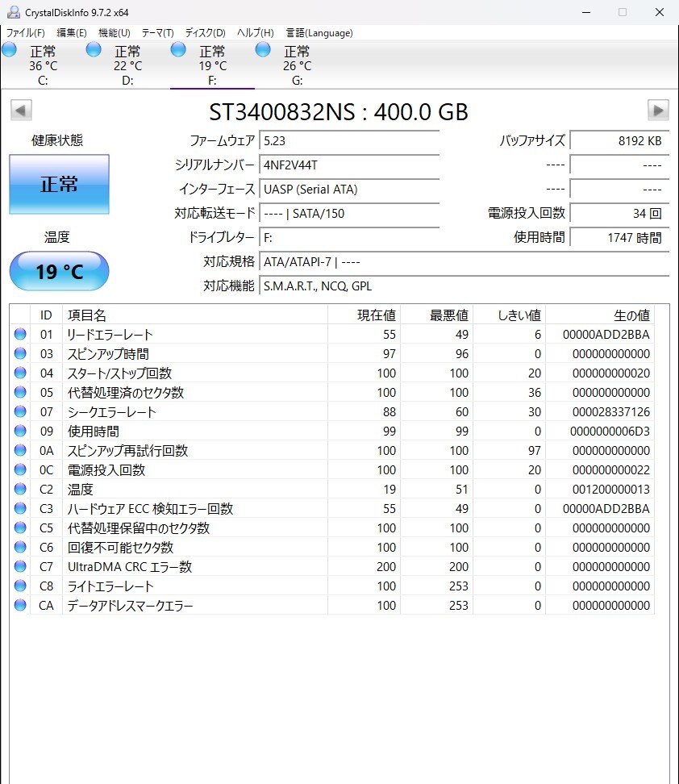Click status orb of UltraDMA CRC エラー数 row

point(20,566)
